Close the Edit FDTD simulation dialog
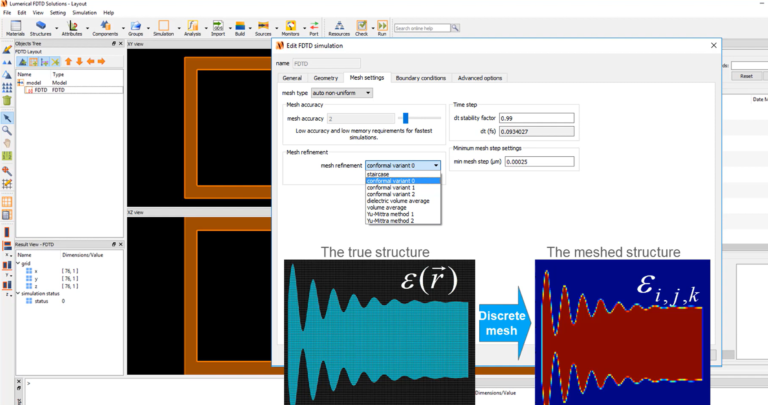Image resolution: width=768 pixels, height=405 pixels. click(x=714, y=45)
